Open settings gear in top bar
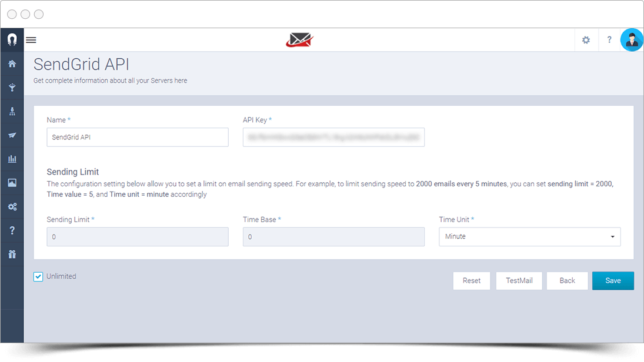The height and width of the screenshot is (362, 644). (586, 40)
